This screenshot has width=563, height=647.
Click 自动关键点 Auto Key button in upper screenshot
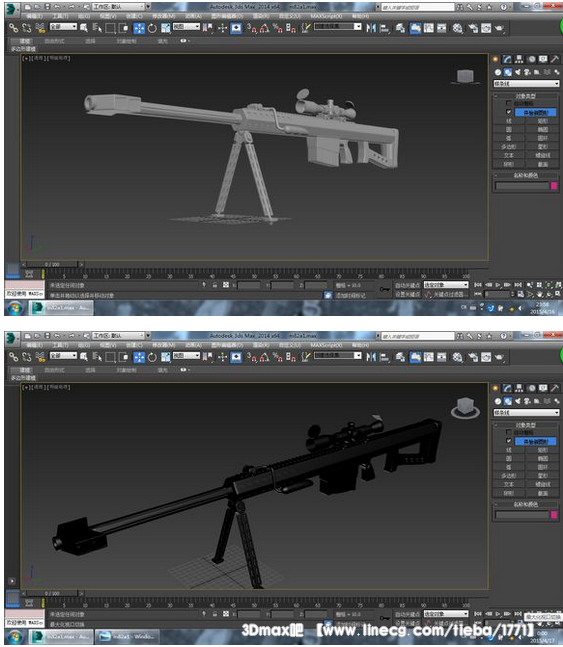(x=407, y=285)
